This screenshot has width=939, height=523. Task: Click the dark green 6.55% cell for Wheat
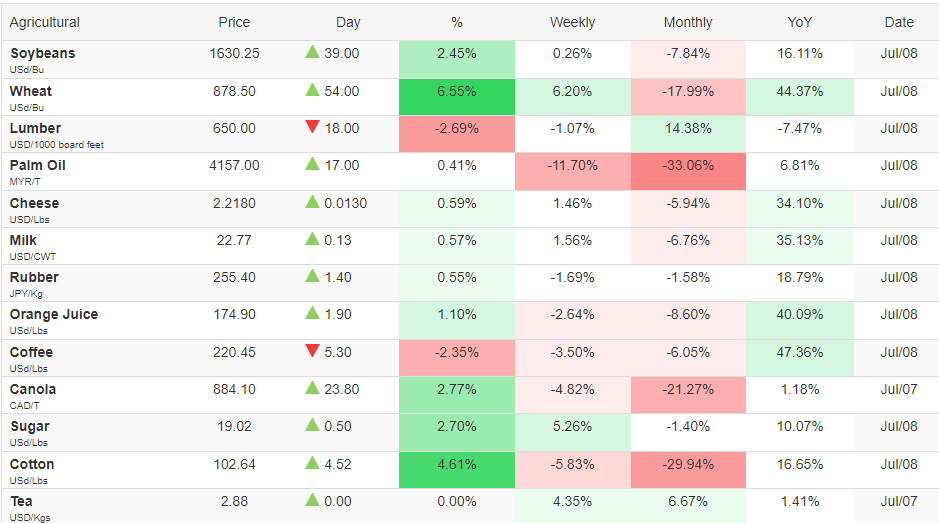click(457, 96)
